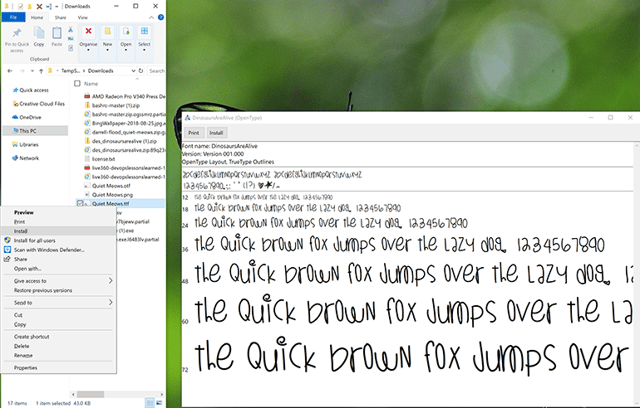Expand the Organise dropdown in ribbon

(x=88, y=50)
